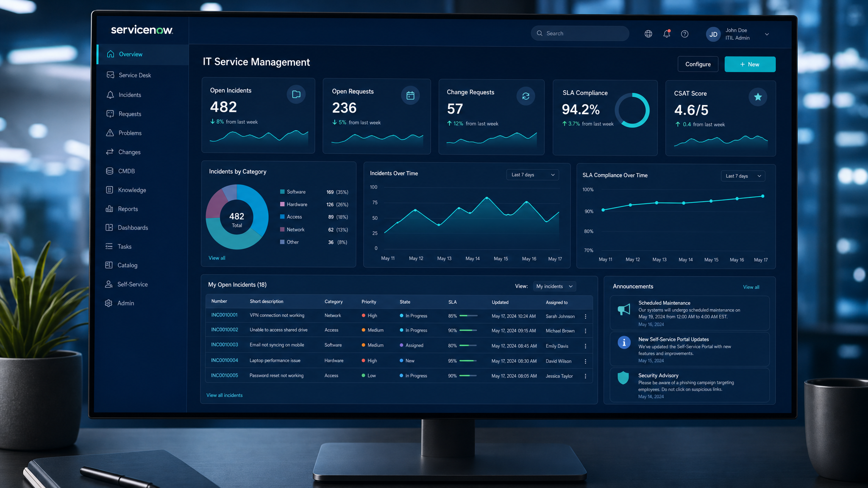The width and height of the screenshot is (868, 488).
Task: Click the Tasks list icon
Action: (x=109, y=246)
